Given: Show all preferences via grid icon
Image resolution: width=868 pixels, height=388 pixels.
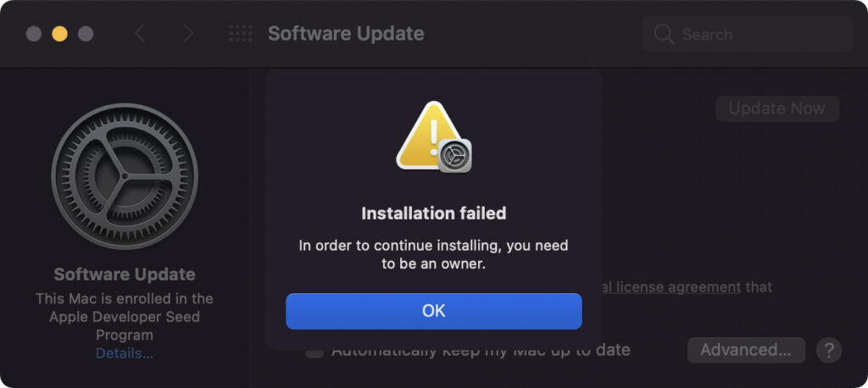Looking at the screenshot, I should click(x=241, y=34).
